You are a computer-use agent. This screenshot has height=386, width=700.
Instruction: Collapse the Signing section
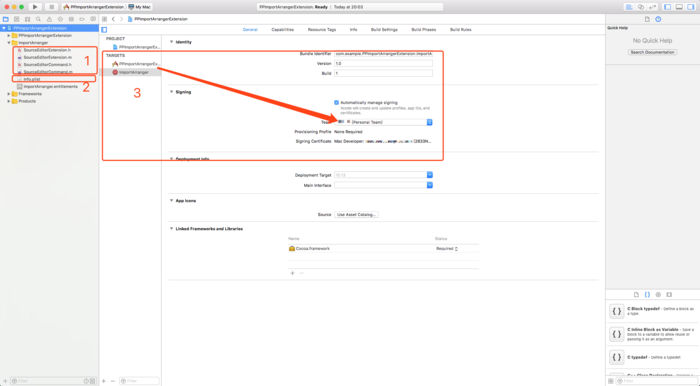click(171, 92)
